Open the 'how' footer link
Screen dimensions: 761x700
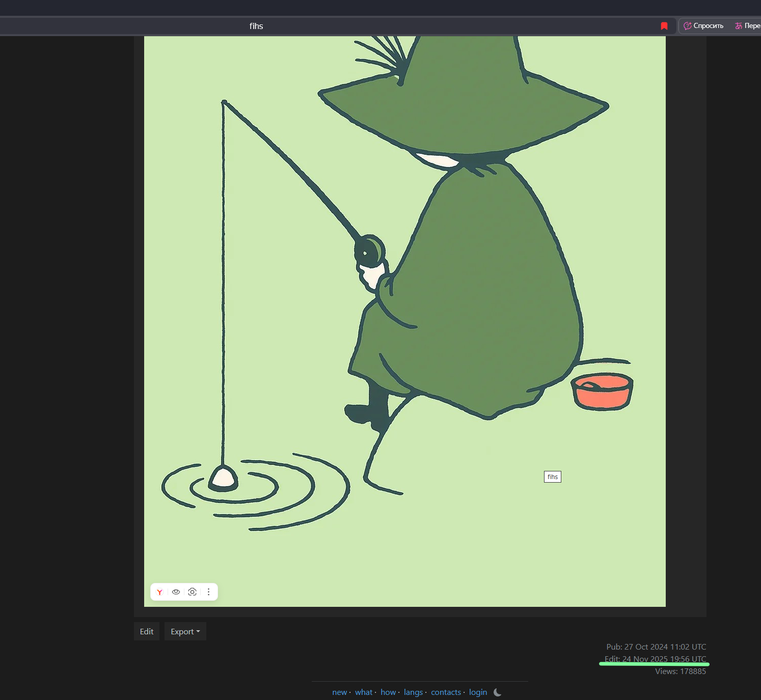[x=388, y=692]
